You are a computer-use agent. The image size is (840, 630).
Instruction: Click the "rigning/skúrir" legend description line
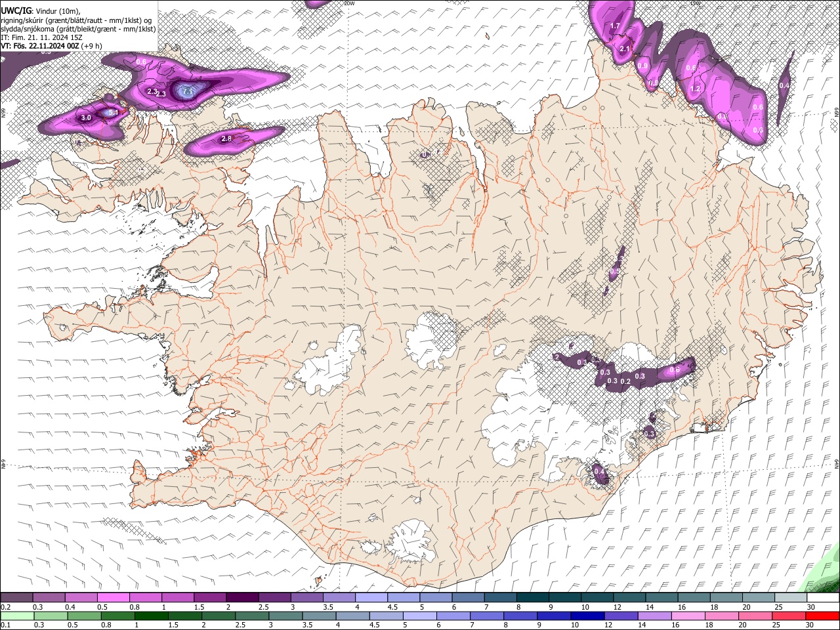76,20
